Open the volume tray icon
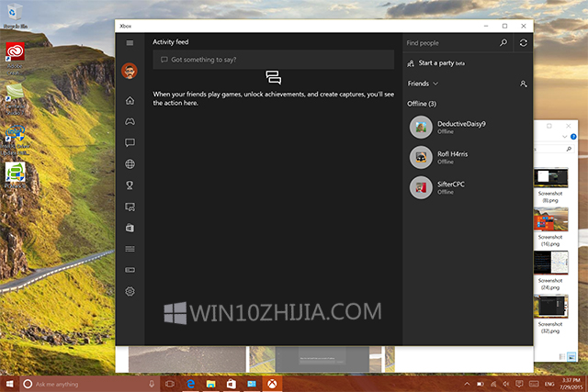The height and width of the screenshot is (392, 588). point(506,384)
